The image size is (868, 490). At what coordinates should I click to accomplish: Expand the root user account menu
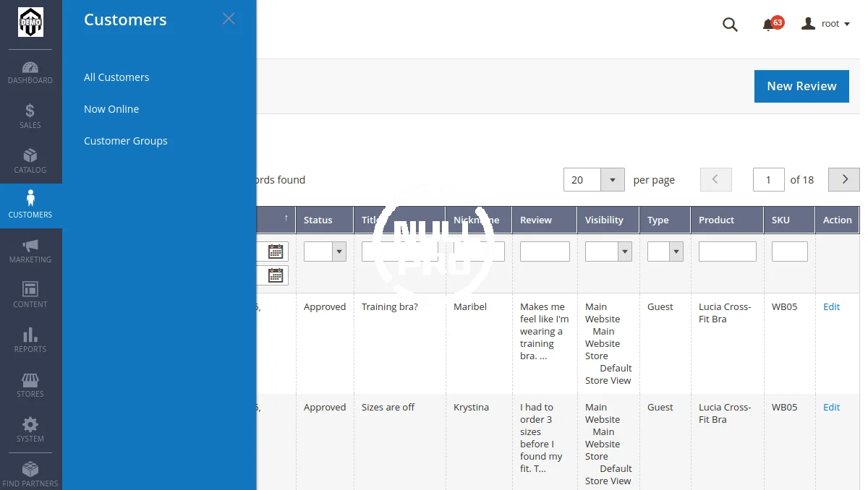[x=826, y=24]
